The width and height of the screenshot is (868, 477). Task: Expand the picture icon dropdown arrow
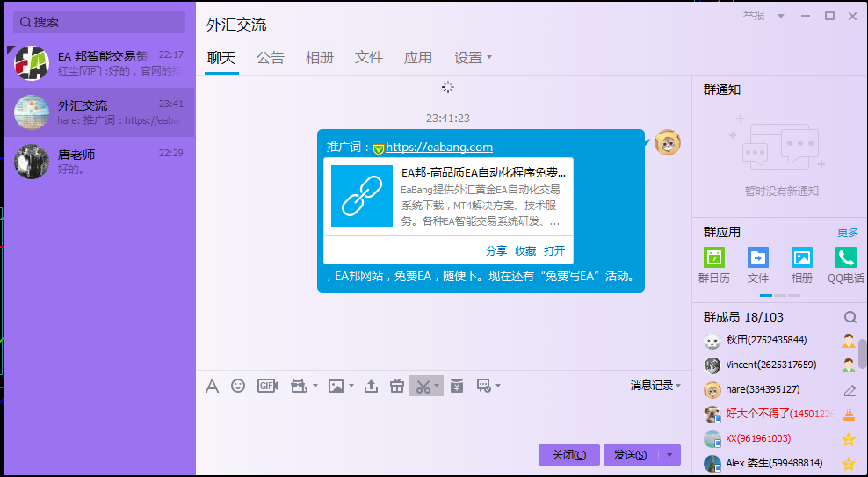click(351, 386)
